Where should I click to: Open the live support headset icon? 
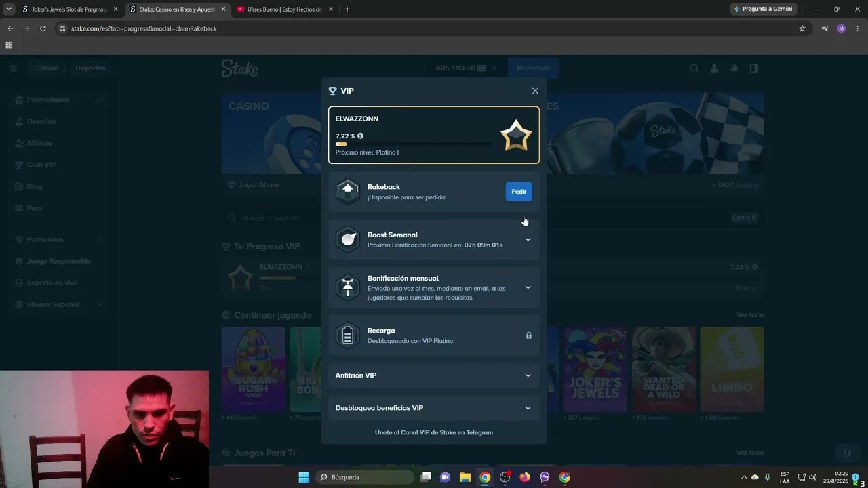point(847,452)
